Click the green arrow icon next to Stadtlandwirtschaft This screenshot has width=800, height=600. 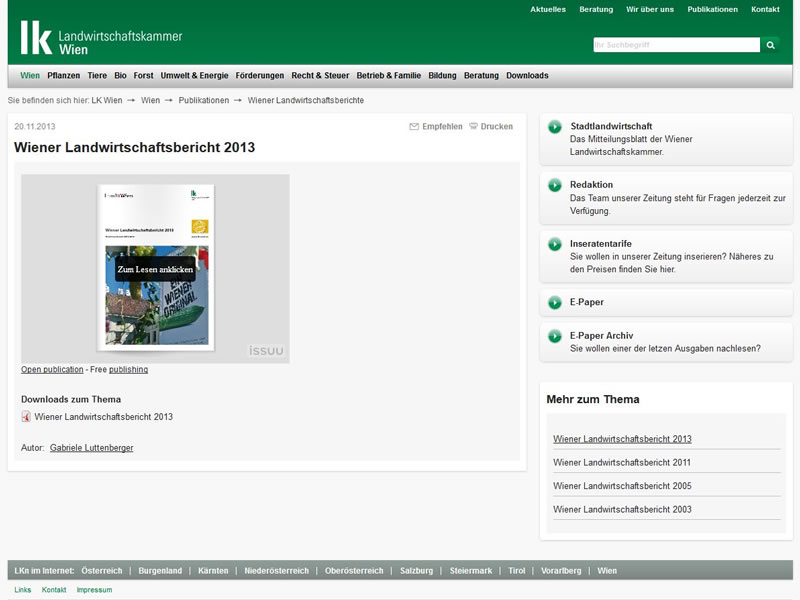(555, 127)
